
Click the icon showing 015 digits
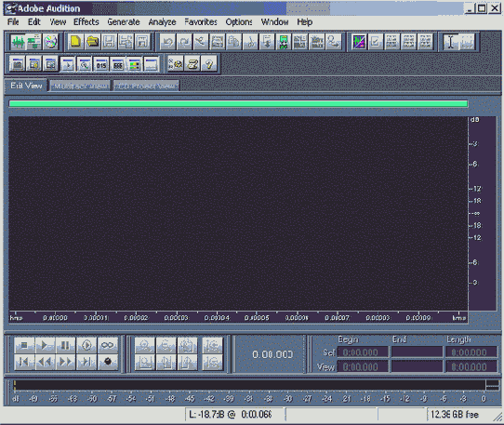click(x=101, y=64)
